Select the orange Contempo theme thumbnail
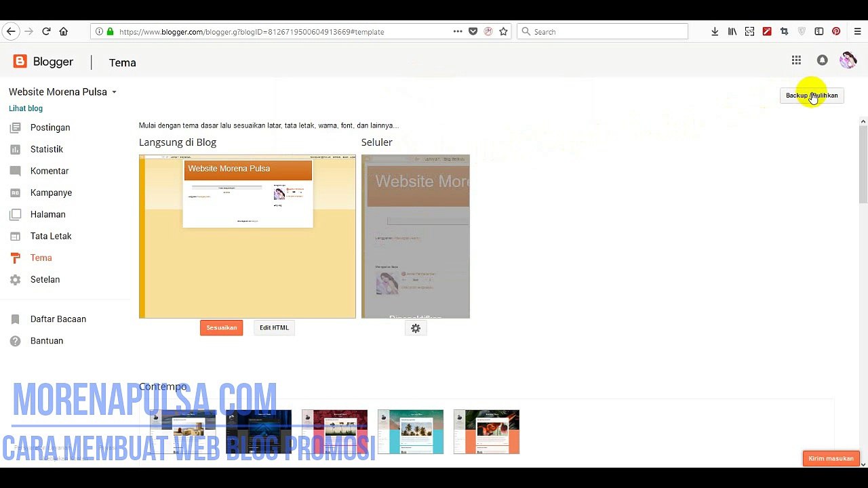 click(x=486, y=432)
